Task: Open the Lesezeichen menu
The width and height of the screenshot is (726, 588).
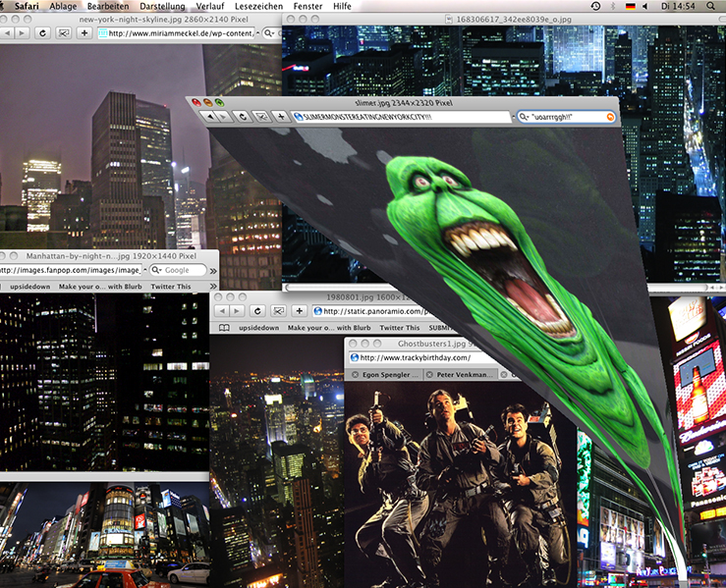Action: click(x=258, y=6)
